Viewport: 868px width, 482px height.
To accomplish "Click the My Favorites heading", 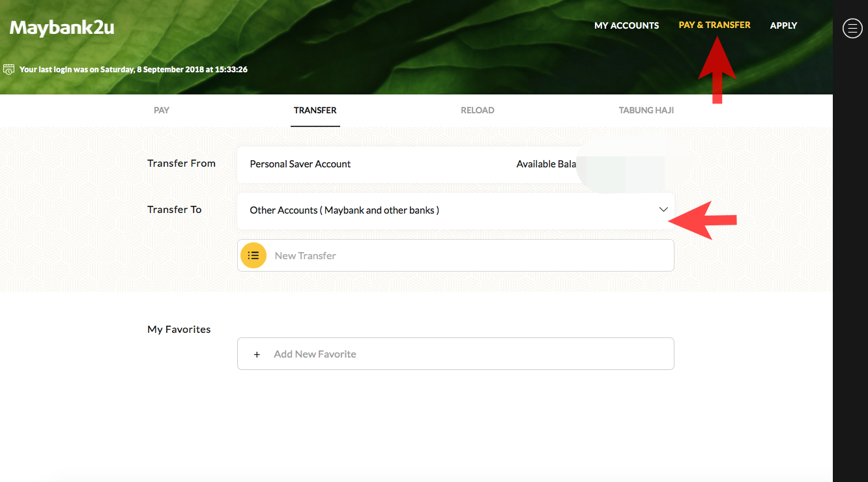I will (x=179, y=330).
